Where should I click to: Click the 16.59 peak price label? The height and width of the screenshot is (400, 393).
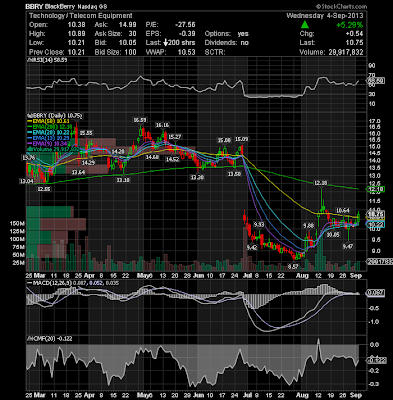(x=140, y=120)
